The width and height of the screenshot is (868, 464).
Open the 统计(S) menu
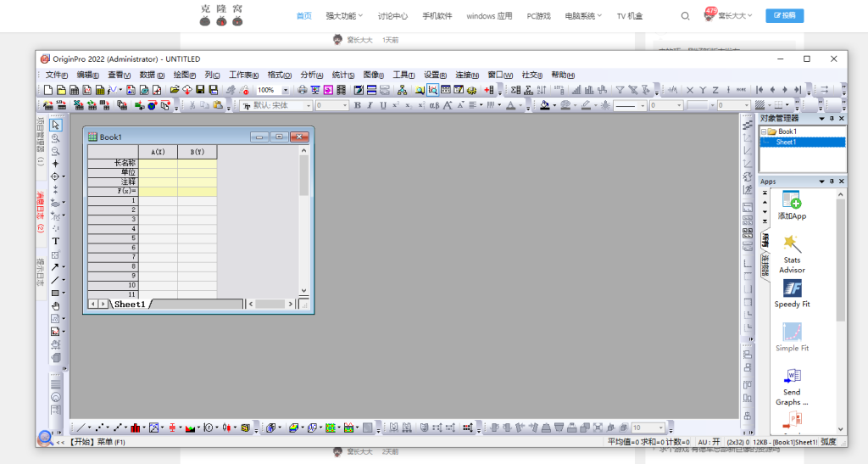(x=343, y=75)
